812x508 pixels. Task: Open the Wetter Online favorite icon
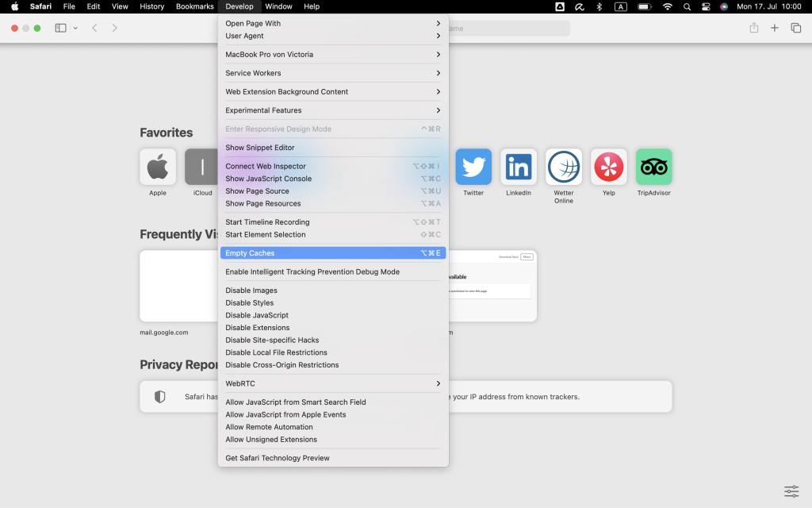pyautogui.click(x=564, y=167)
